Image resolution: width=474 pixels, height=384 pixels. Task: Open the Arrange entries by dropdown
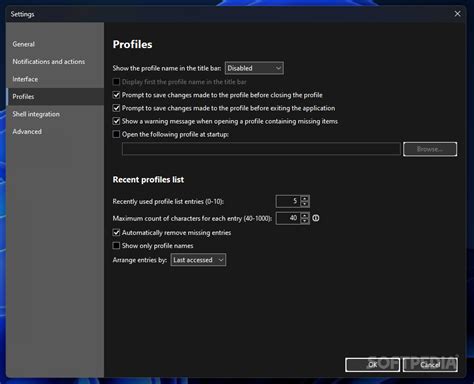click(198, 260)
